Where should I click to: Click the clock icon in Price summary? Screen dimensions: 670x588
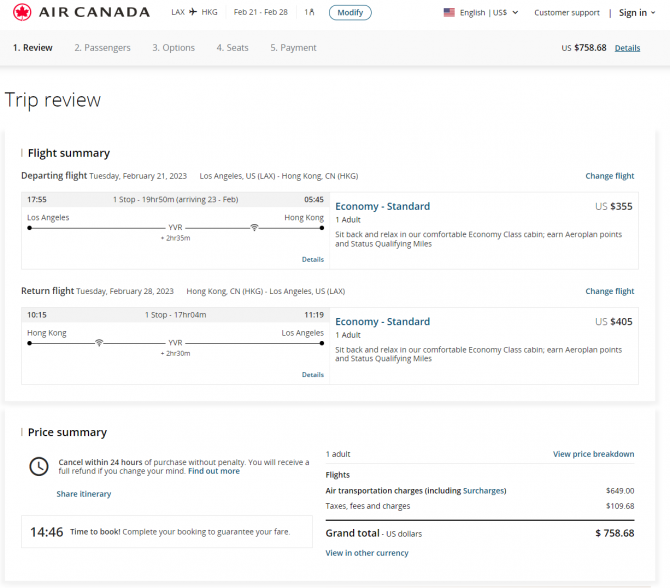coord(39,466)
